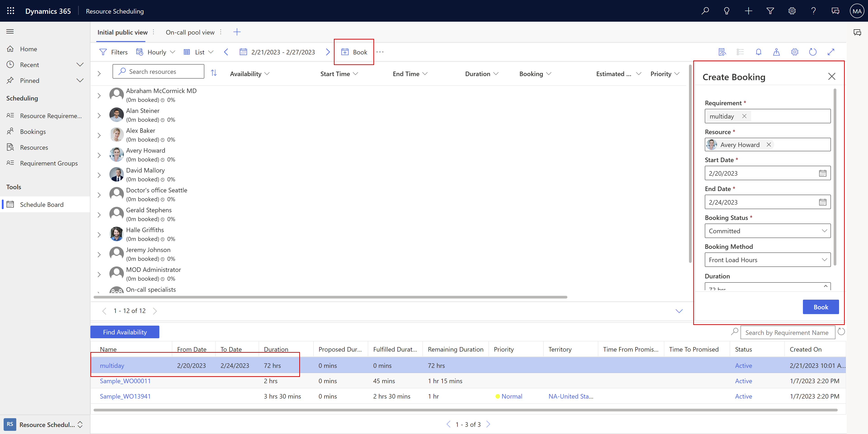Click the multiday requirement link
The width and height of the screenshot is (868, 434).
pyautogui.click(x=111, y=365)
